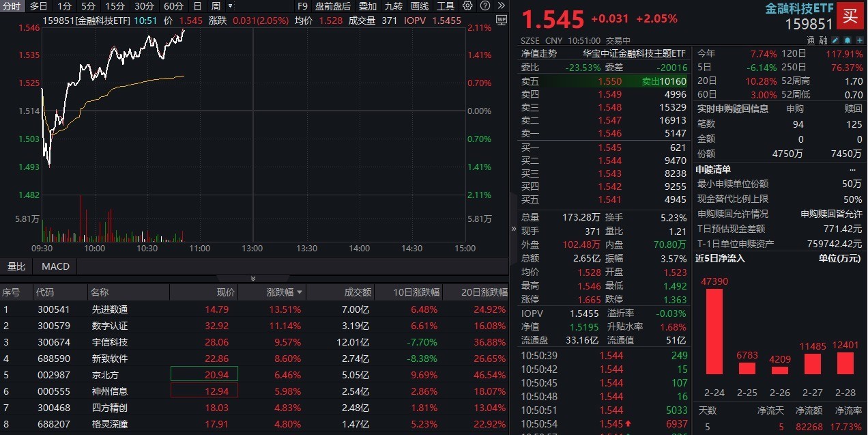Click the WF icon above the chart

coord(502,20)
